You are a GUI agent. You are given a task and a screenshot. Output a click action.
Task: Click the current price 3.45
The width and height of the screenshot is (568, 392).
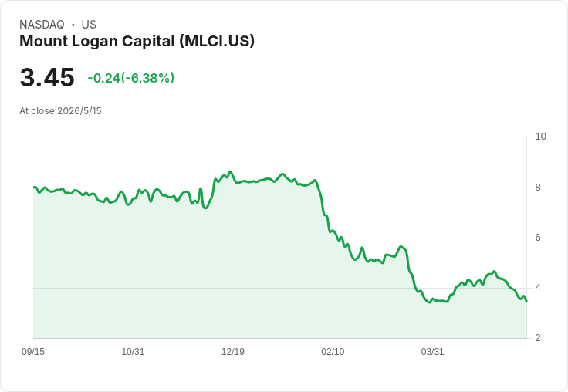click(x=47, y=77)
